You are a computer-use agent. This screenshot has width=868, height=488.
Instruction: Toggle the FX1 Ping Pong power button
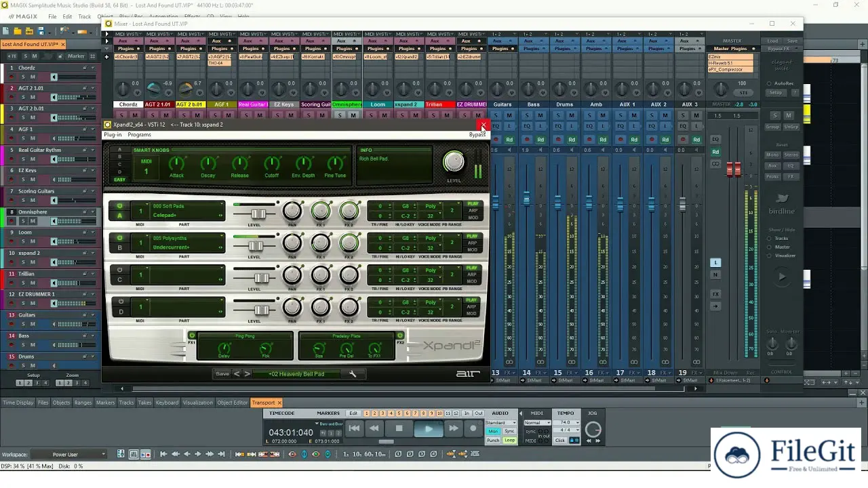pos(193,335)
